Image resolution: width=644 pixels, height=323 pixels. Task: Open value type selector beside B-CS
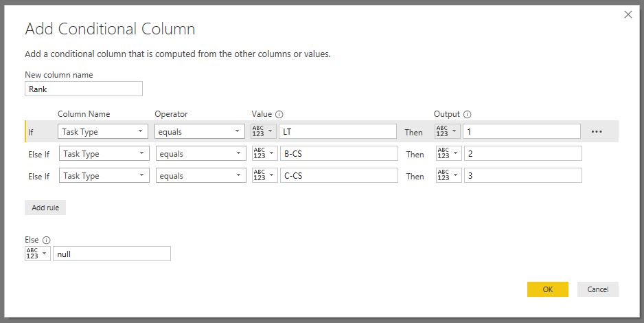coord(264,154)
